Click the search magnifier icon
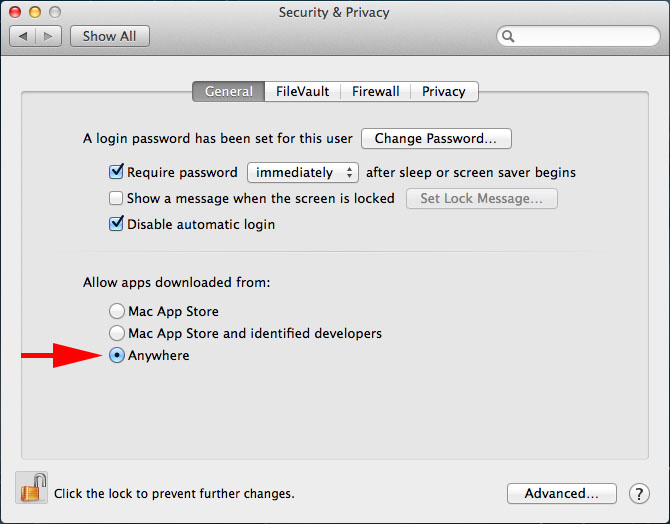The image size is (670, 524). click(x=509, y=36)
